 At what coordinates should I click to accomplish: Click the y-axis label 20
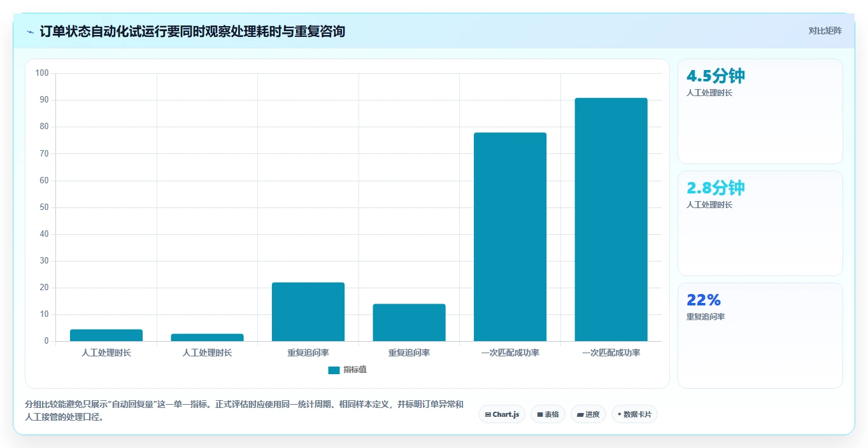[44, 288]
